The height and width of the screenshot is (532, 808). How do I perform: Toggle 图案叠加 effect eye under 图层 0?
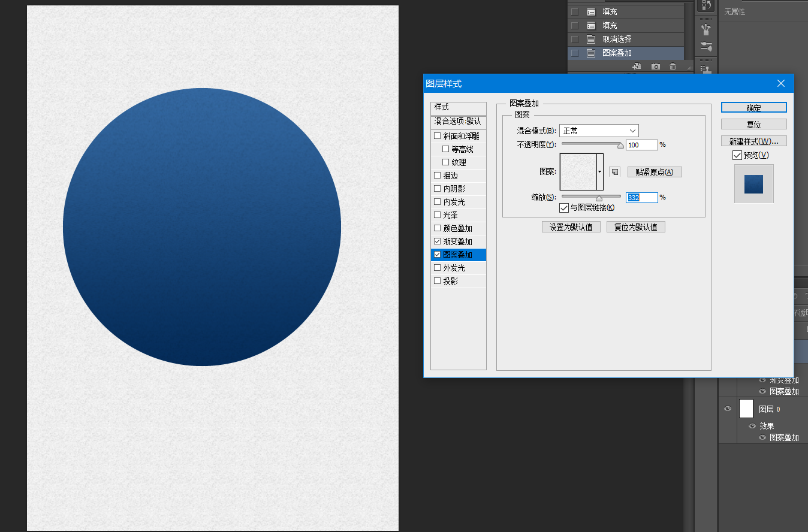[762, 437]
